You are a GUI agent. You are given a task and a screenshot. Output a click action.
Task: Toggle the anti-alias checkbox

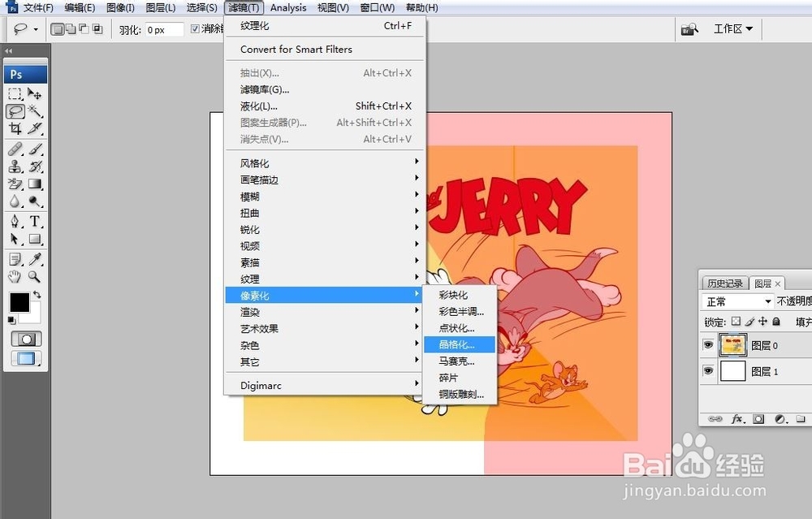(x=195, y=29)
